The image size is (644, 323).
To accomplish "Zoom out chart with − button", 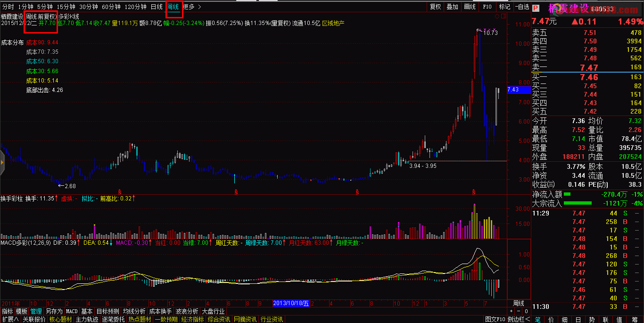I will tap(519, 311).
